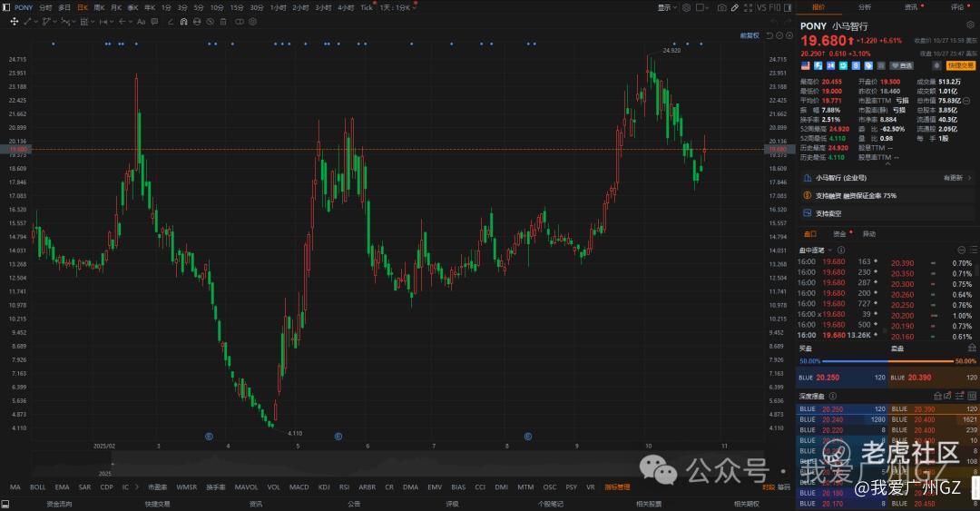This screenshot has height=511, width=980.
Task: Select the MACD indicator
Action: tap(299, 487)
